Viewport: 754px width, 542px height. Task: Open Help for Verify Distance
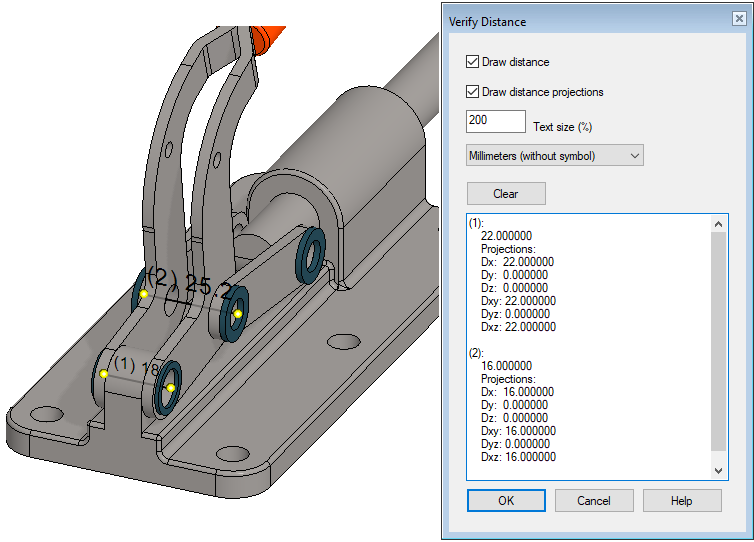point(682,500)
